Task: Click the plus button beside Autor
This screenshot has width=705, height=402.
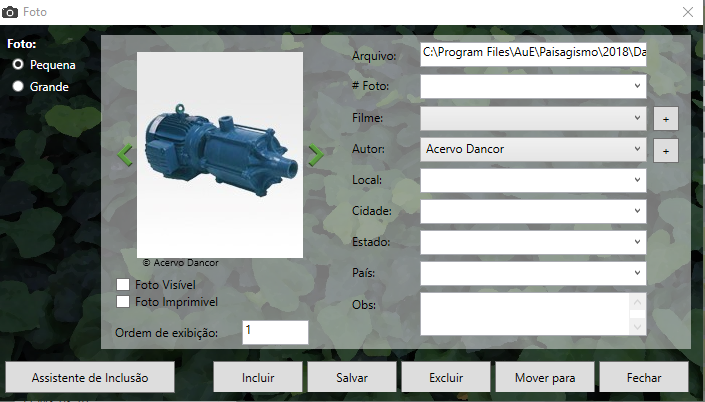Action: tap(665, 151)
